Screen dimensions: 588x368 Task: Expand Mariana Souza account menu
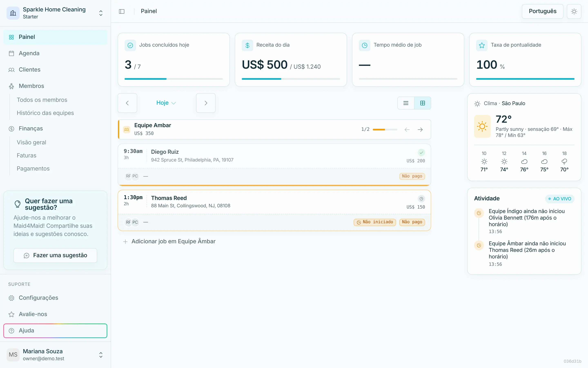[55, 355]
